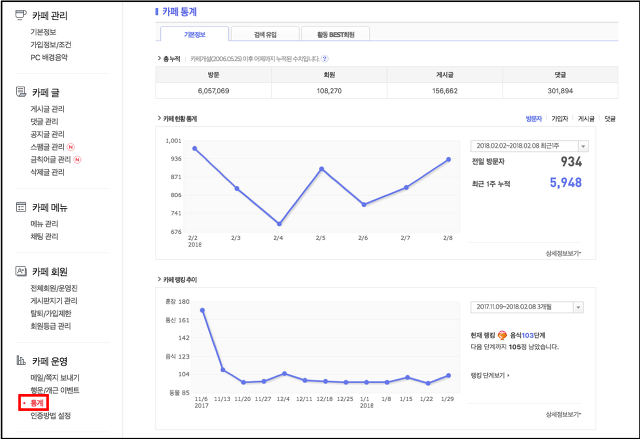Expand 랭킹 단계보기 details
The width and height of the screenshot is (640, 439).
[489, 375]
